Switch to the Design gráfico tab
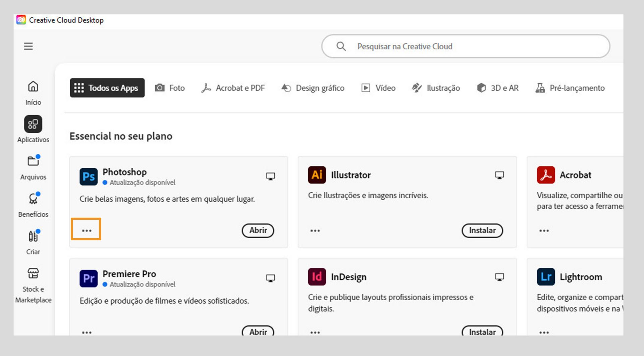The image size is (644, 356). click(x=313, y=88)
